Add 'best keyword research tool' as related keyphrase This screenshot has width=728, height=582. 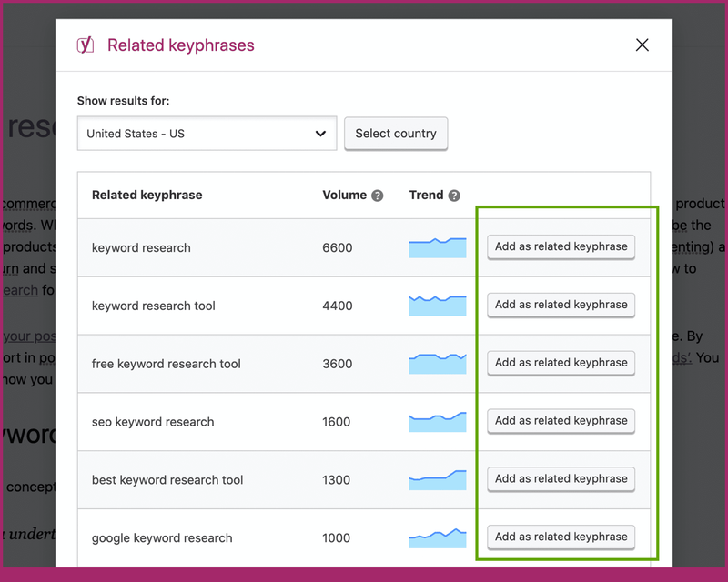pyautogui.click(x=561, y=479)
